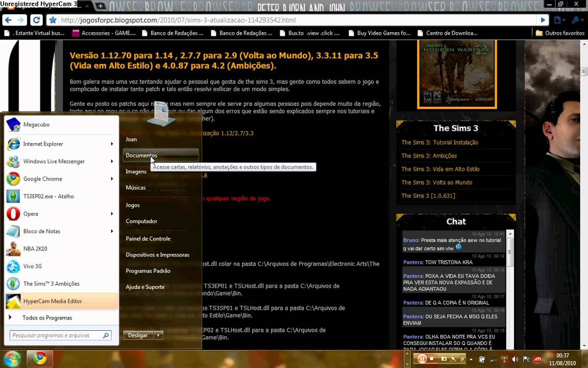Expand Opera jump list arrow

112,214
